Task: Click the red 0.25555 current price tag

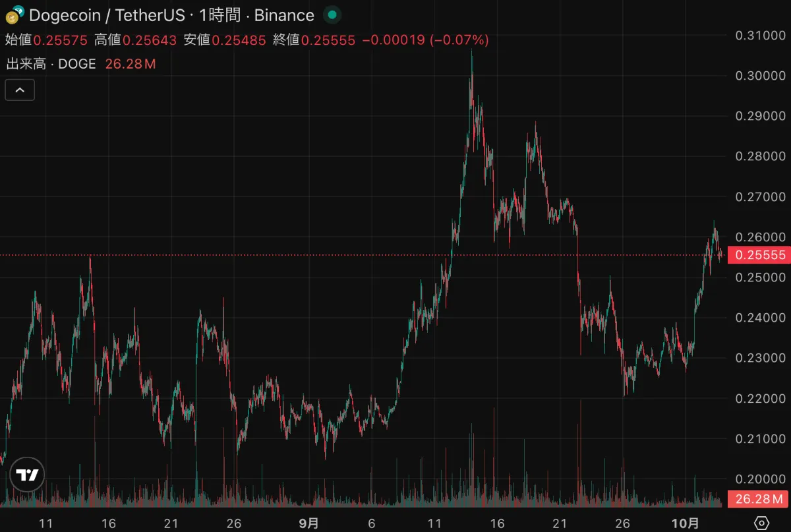Action: [x=759, y=255]
